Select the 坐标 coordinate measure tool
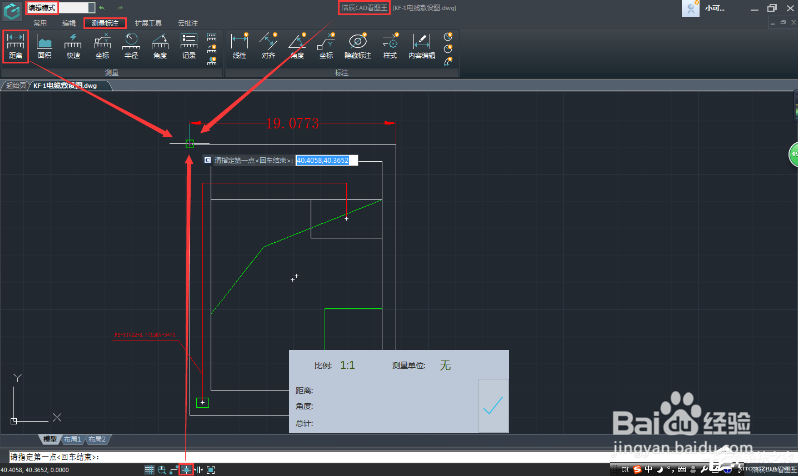The image size is (798, 476). (x=102, y=45)
